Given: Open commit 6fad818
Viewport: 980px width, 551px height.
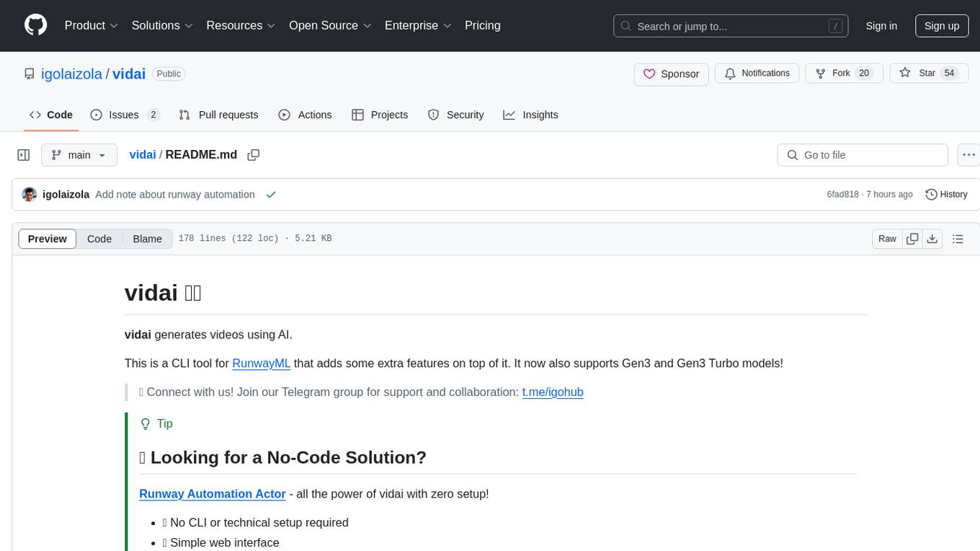Looking at the screenshot, I should 842,195.
